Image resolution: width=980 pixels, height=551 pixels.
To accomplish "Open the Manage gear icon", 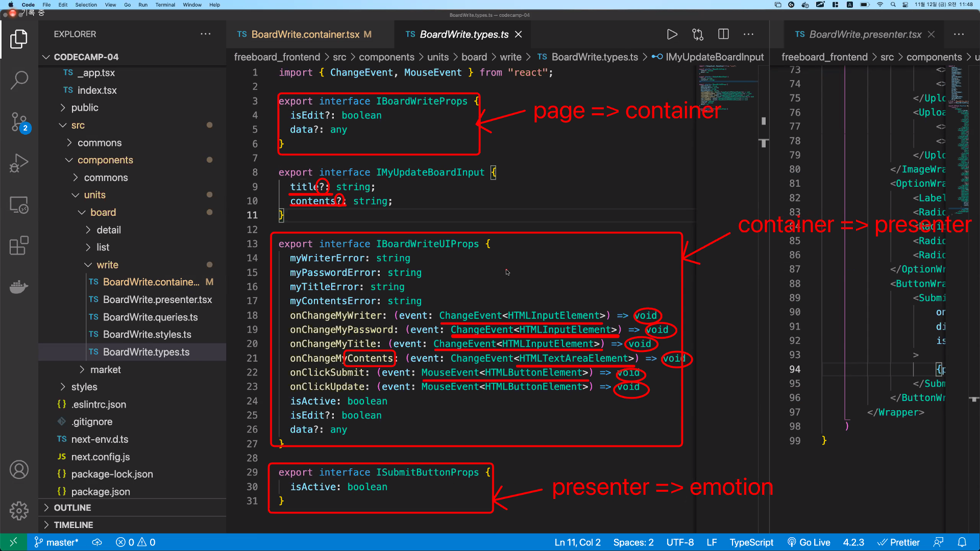I will (19, 510).
